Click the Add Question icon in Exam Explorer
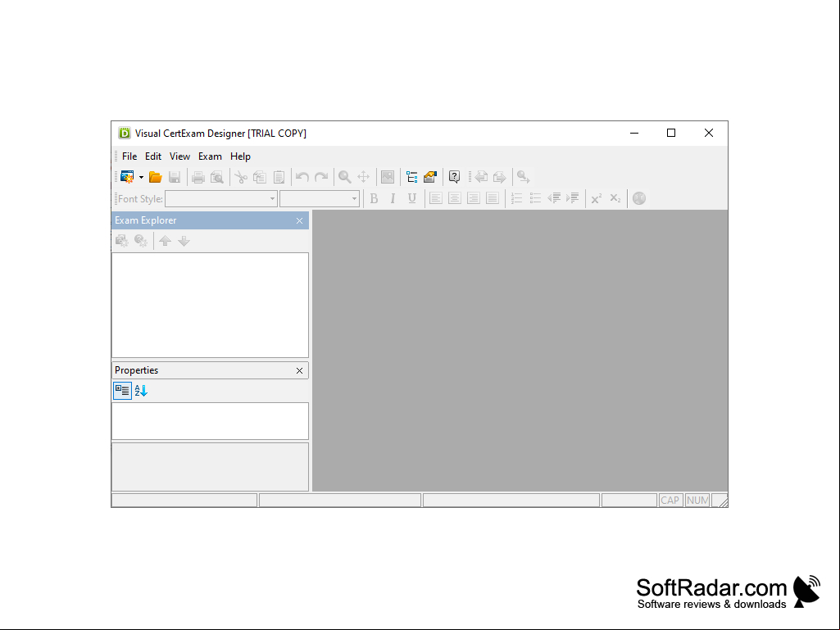The width and height of the screenshot is (840, 630). (141, 241)
